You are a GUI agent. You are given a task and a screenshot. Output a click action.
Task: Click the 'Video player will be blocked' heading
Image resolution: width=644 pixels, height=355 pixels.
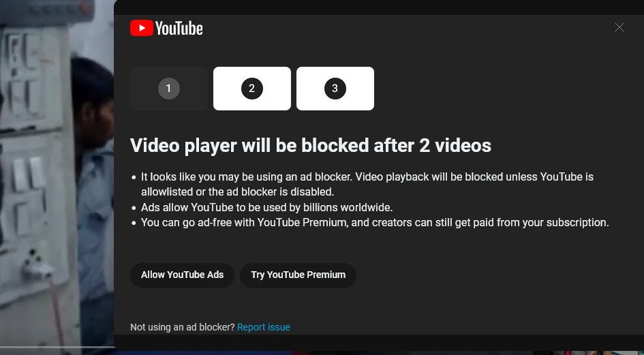[311, 145]
